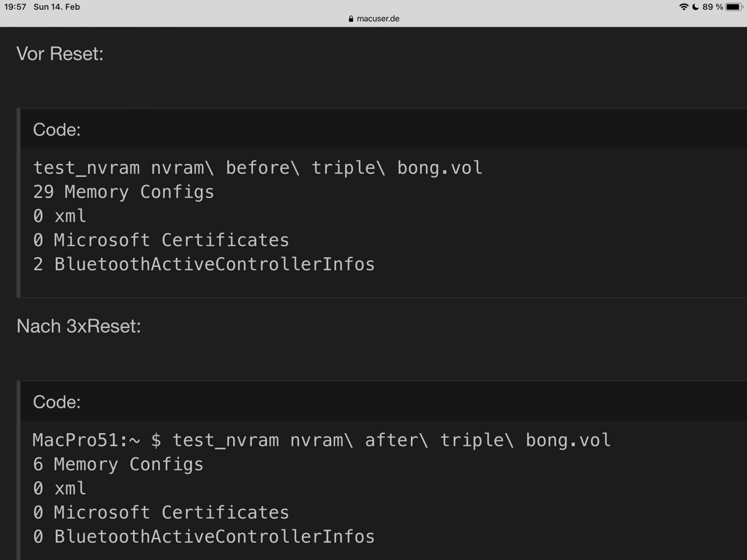
Task: Tap the second 'Code:' block header
Action: point(57,402)
